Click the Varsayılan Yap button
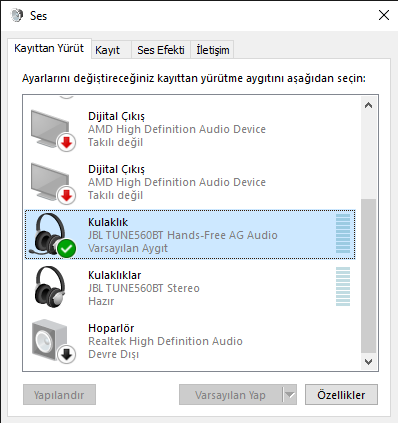The height and width of the screenshot is (423, 398). (231, 395)
